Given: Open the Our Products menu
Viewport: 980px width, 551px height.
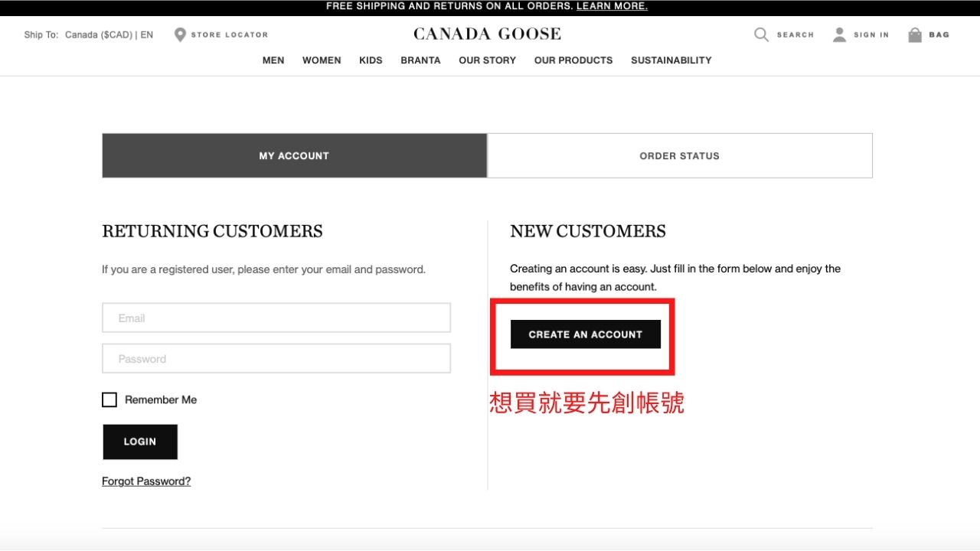Looking at the screenshot, I should (x=573, y=60).
